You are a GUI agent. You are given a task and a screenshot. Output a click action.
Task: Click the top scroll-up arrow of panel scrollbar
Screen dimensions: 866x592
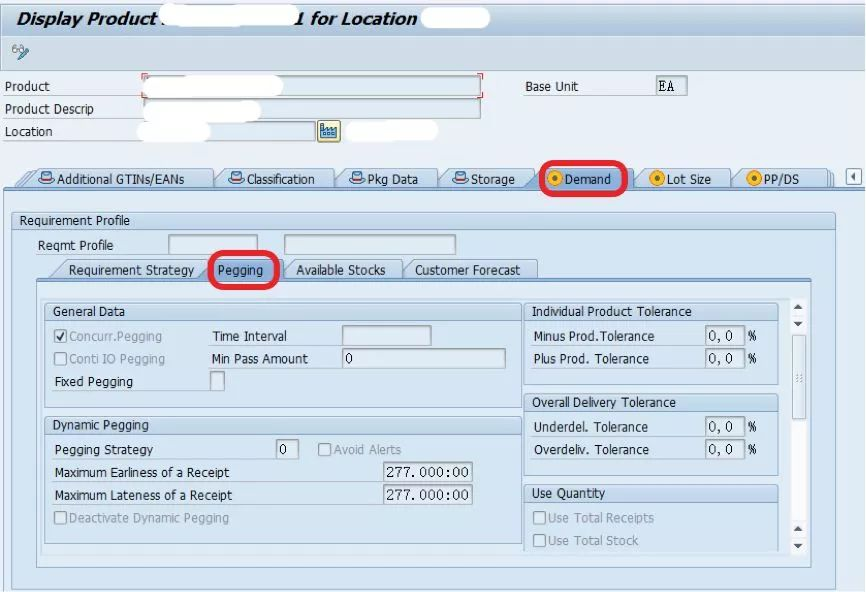[x=798, y=307]
